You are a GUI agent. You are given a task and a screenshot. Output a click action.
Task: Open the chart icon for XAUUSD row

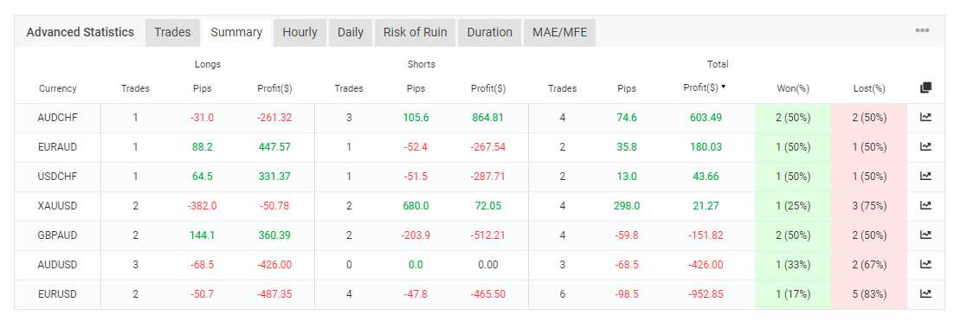(925, 205)
